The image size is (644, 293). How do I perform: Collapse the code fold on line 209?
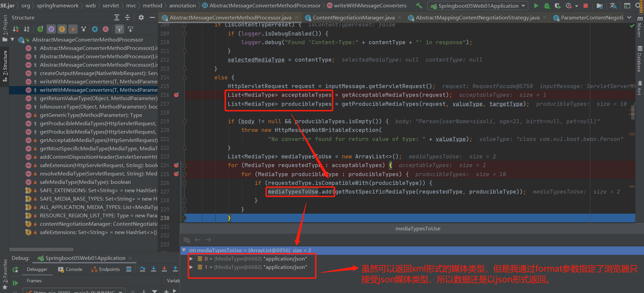(x=184, y=33)
